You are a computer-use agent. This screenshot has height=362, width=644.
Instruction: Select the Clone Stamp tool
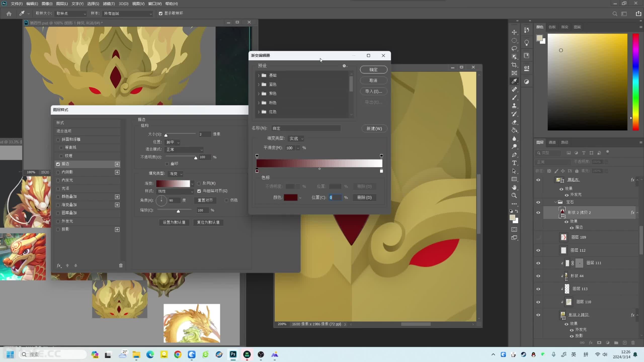(x=514, y=106)
